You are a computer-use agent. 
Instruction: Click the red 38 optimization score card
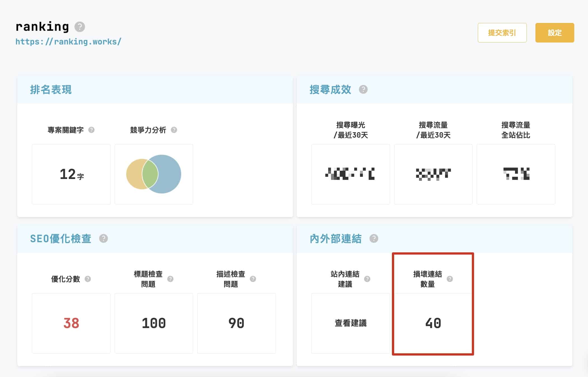[x=71, y=323]
